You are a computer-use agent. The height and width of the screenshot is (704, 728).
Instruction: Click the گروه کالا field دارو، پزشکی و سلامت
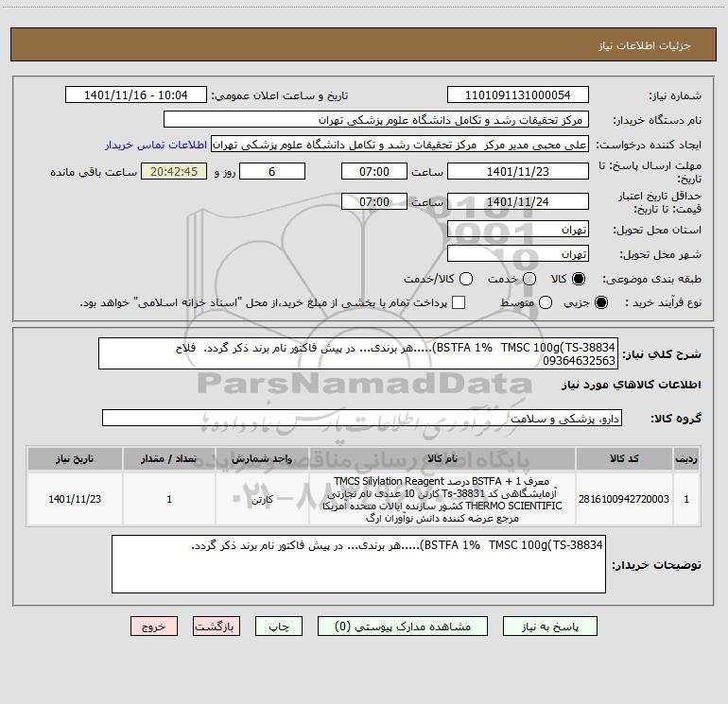(x=362, y=418)
